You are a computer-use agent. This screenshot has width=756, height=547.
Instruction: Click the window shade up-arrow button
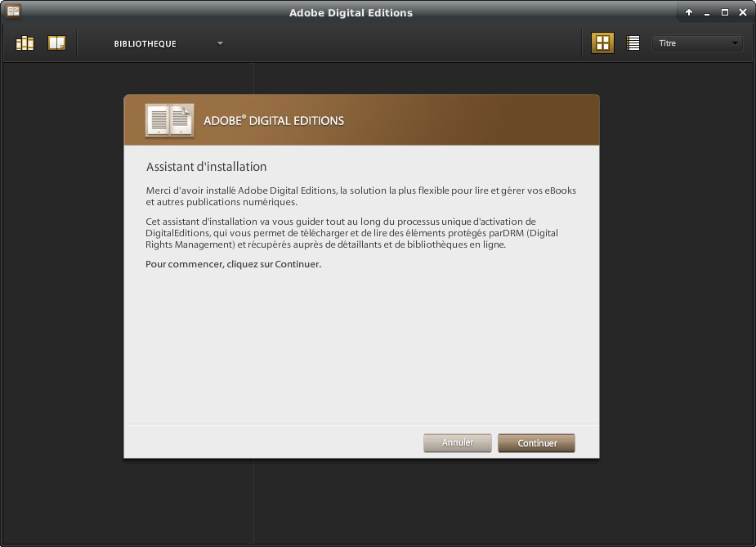pyautogui.click(x=689, y=12)
